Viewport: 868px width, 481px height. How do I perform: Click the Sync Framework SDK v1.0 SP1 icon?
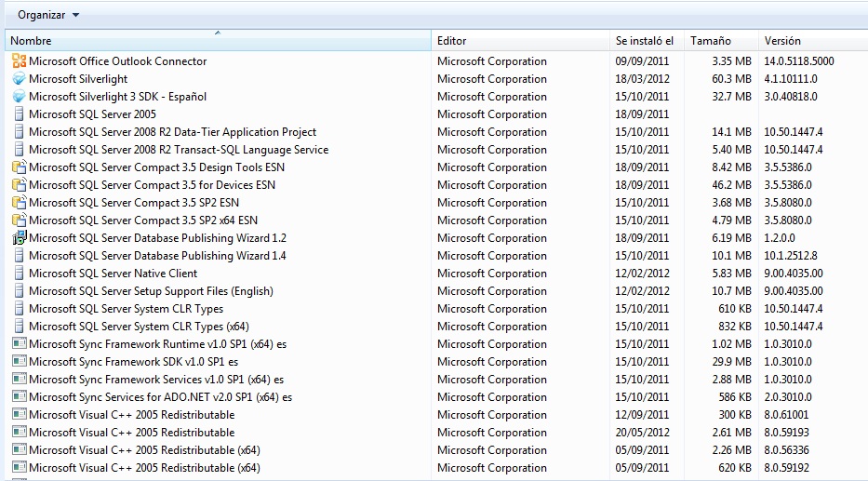(x=20, y=361)
